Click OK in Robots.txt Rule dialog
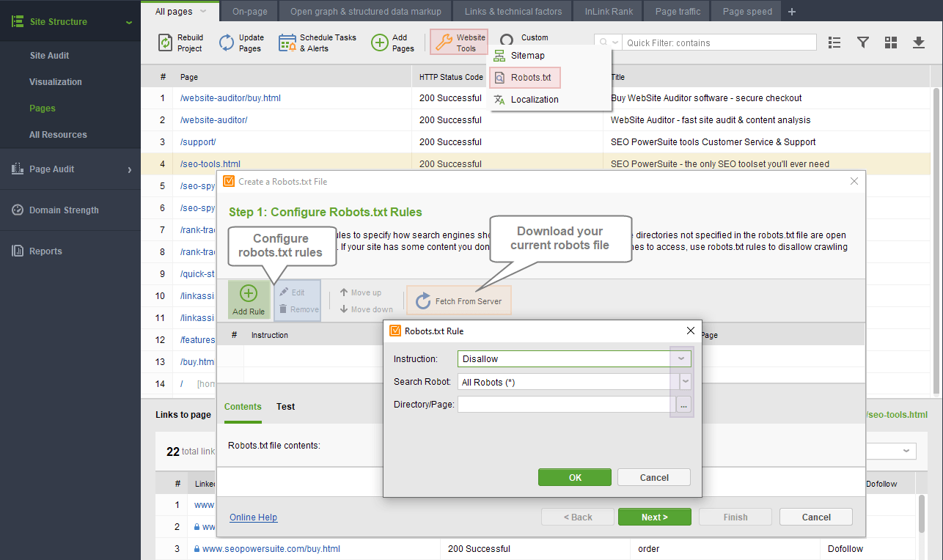943x560 pixels. tap(575, 477)
